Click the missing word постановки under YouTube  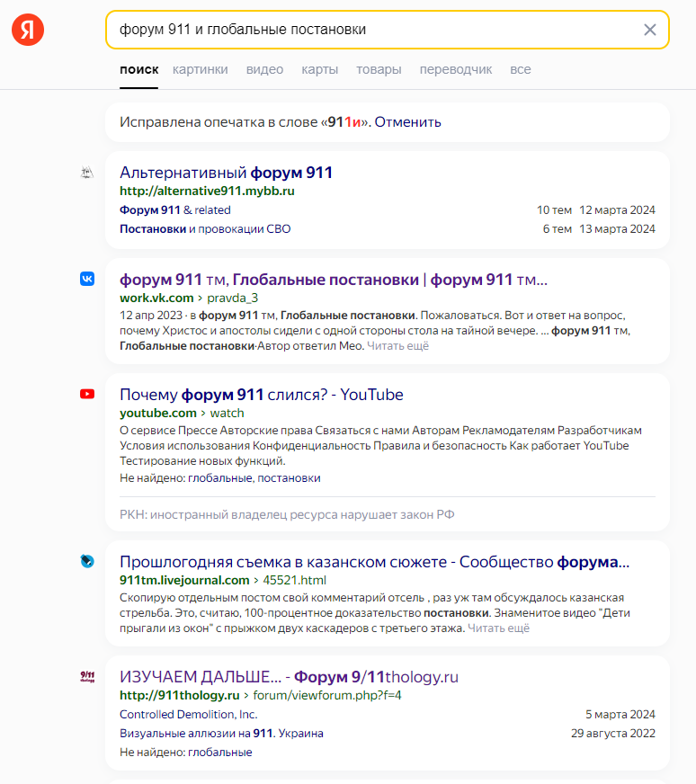289,478
